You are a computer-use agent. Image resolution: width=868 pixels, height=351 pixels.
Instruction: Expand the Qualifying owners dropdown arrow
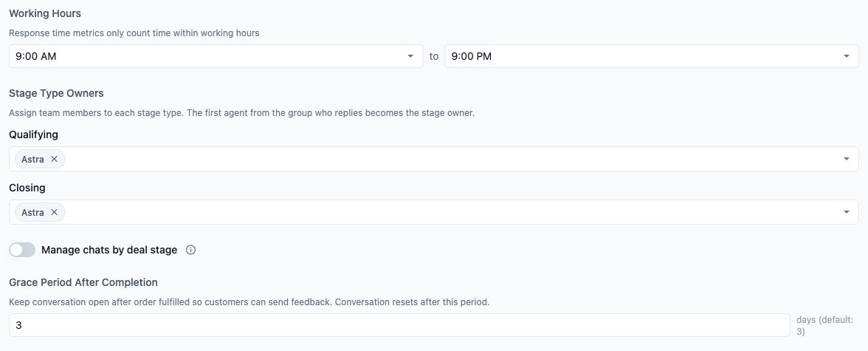pyautogui.click(x=847, y=159)
